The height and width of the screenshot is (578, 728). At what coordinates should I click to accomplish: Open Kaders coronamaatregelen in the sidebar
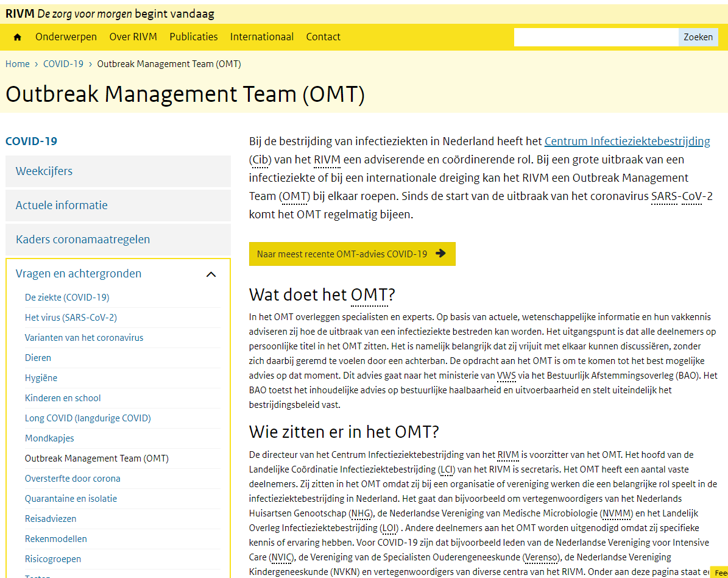tap(118, 239)
